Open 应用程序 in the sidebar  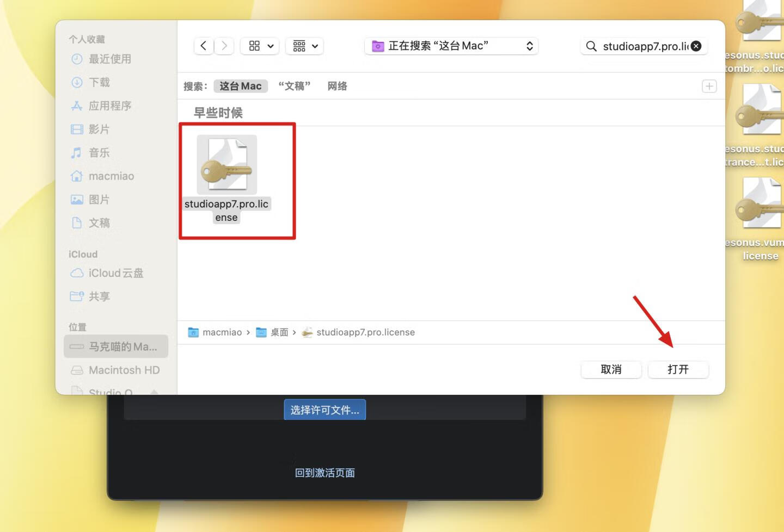point(110,106)
